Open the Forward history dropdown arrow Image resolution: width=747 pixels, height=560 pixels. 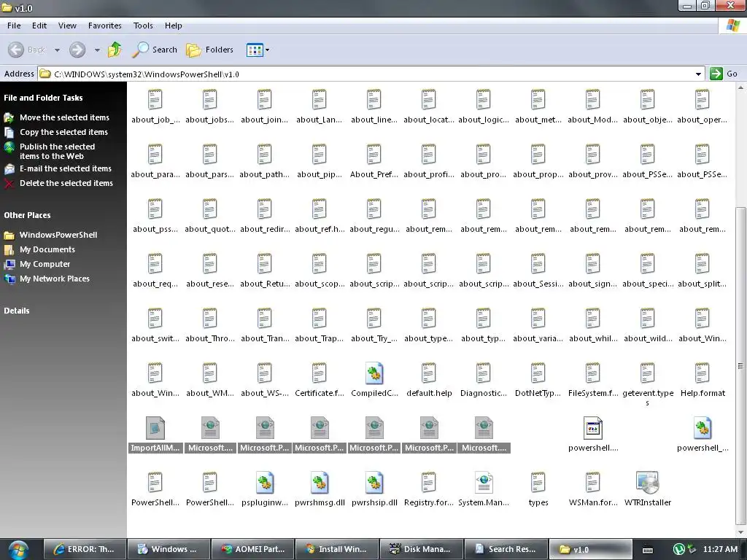click(x=97, y=50)
